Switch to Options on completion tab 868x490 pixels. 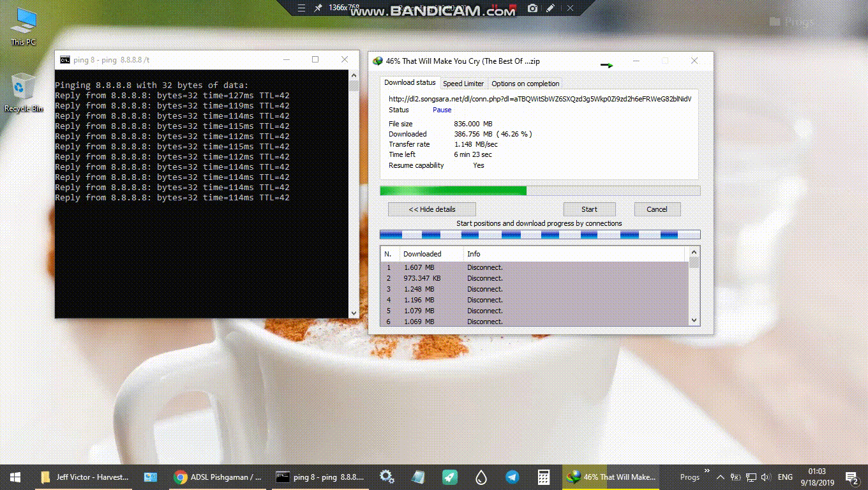click(525, 84)
